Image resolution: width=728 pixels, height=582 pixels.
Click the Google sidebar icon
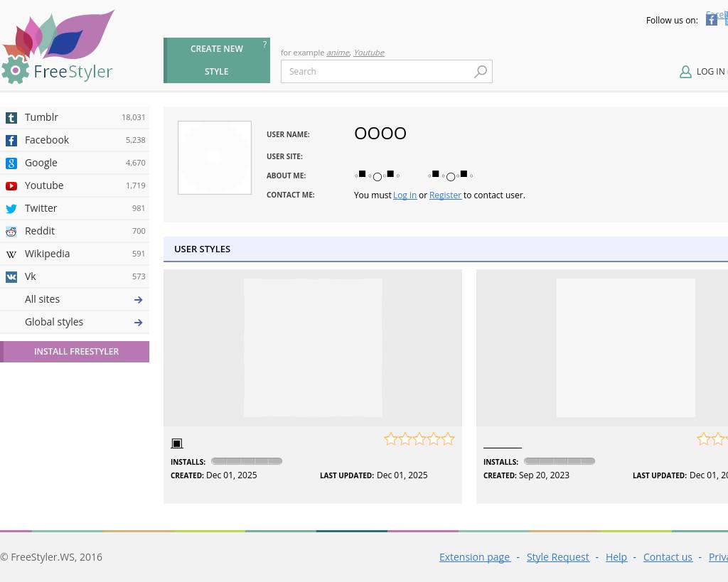[x=11, y=163]
